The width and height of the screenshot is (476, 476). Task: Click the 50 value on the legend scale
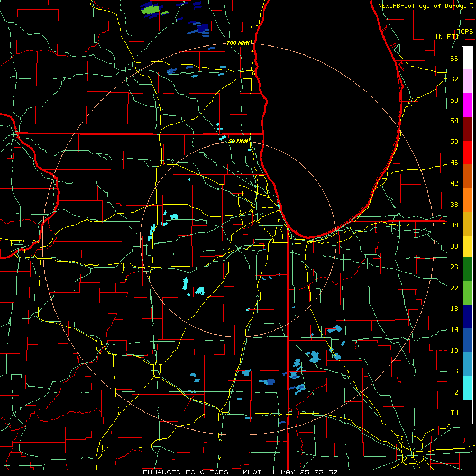(454, 142)
